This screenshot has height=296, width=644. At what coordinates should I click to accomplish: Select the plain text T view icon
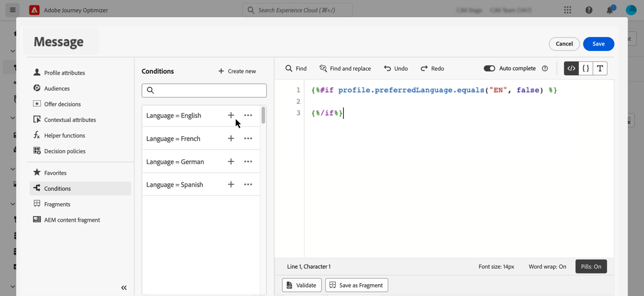(600, 68)
